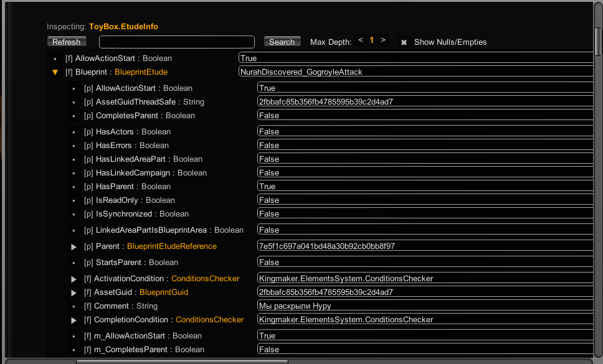Select the [p] CompletesParent : Boolean label
The width and height of the screenshot is (603, 364).
tap(139, 116)
